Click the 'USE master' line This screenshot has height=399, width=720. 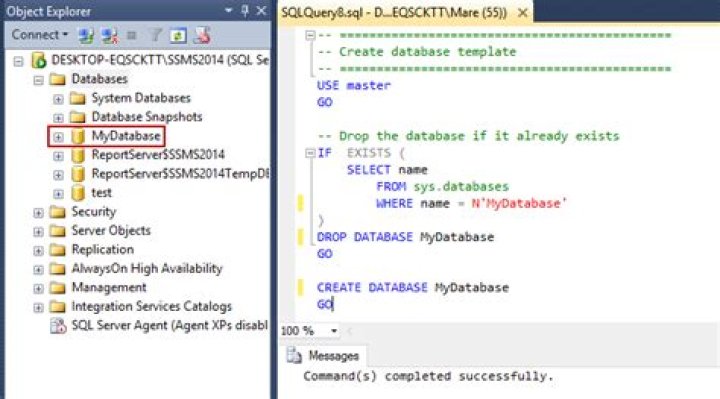tap(354, 85)
